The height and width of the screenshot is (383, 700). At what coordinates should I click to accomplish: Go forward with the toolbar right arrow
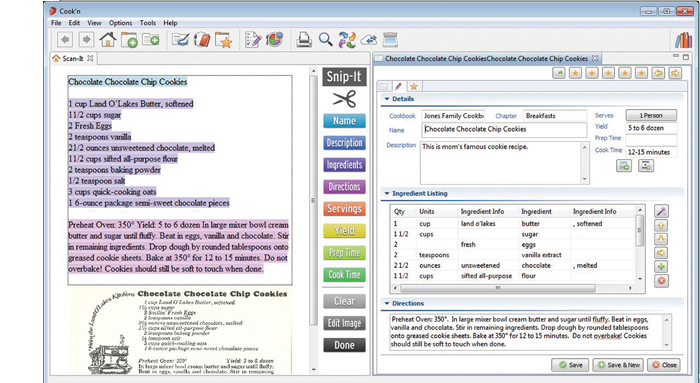(86, 40)
